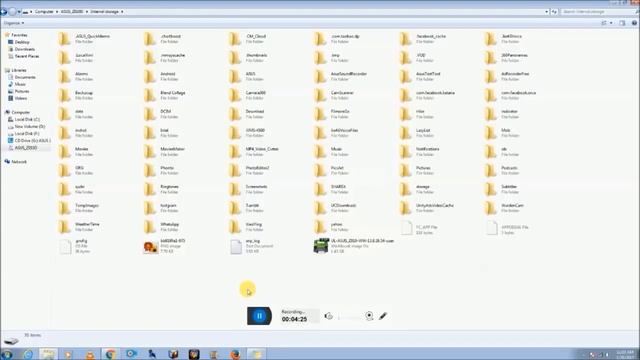The width and height of the screenshot is (640, 360).
Task: Open the Organize dropdown menu
Action: [x=14, y=23]
